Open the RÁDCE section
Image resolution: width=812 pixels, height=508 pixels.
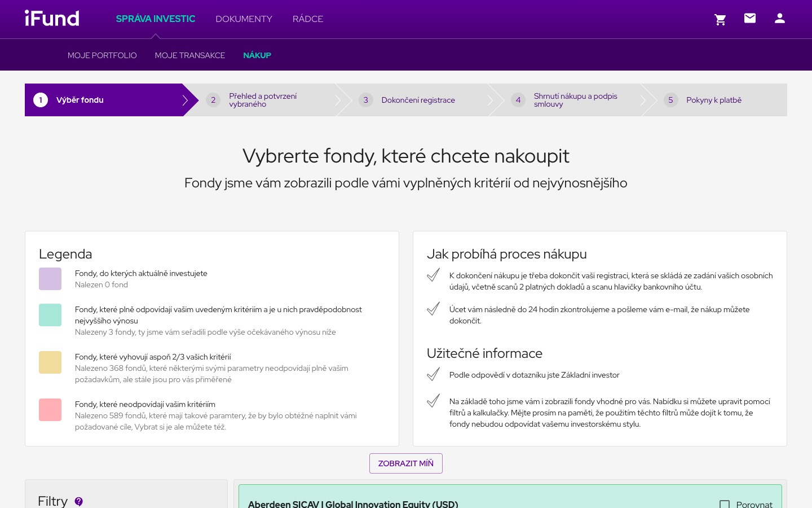coord(308,19)
